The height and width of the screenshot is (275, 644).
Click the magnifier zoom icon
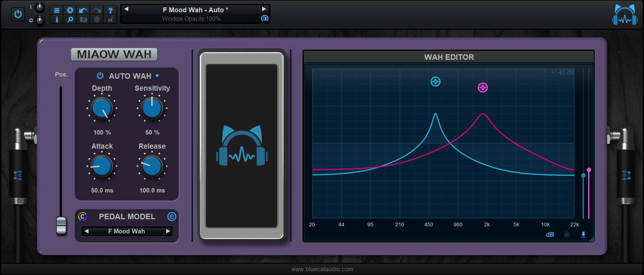pyautogui.click(x=70, y=19)
